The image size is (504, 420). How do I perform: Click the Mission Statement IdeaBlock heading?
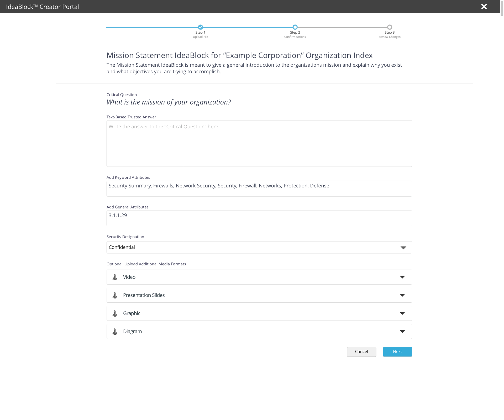click(239, 55)
